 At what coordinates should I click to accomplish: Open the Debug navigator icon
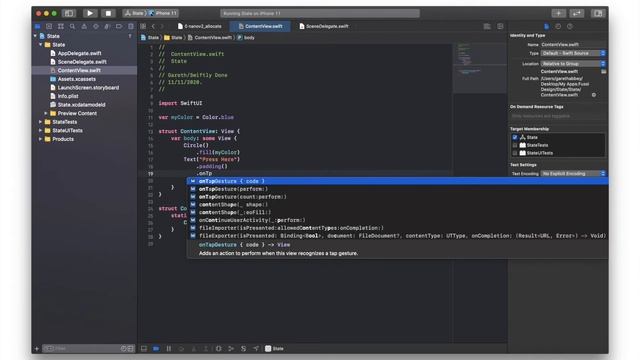click(107, 26)
